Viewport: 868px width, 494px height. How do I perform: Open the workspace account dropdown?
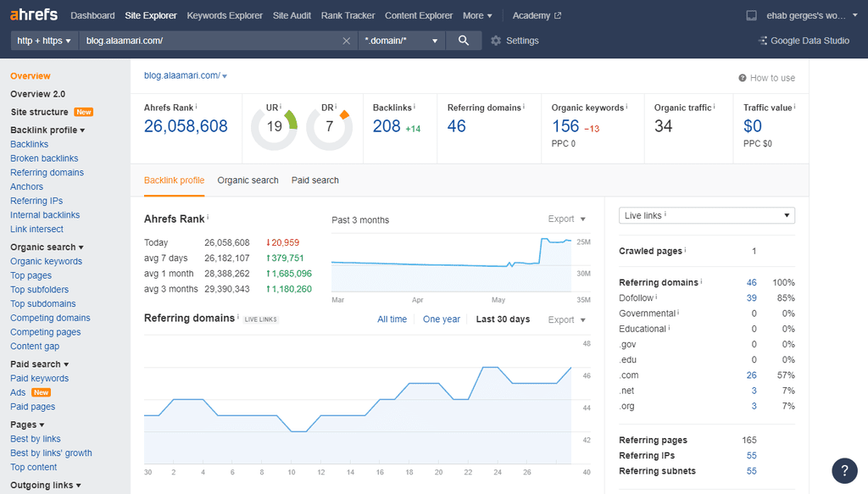[811, 15]
